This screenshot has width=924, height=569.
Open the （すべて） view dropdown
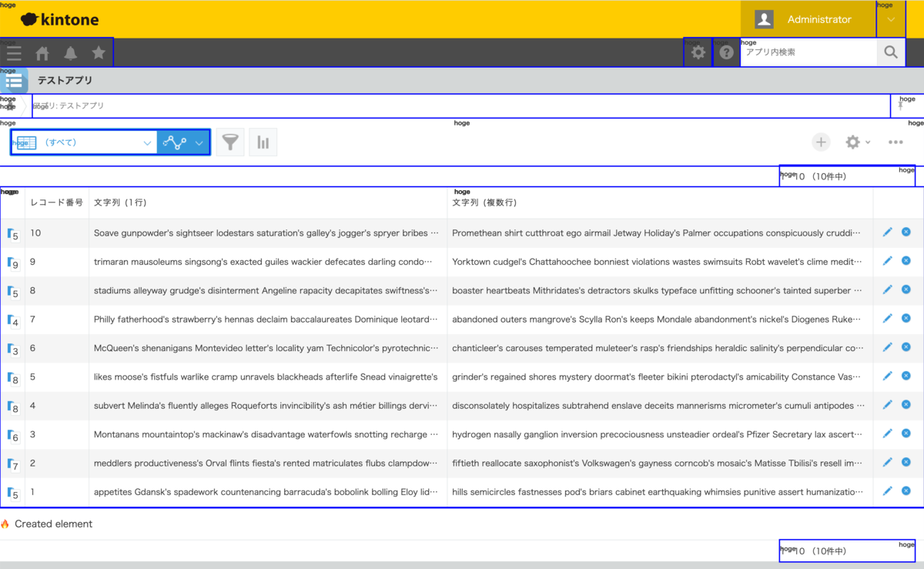pyautogui.click(x=84, y=142)
